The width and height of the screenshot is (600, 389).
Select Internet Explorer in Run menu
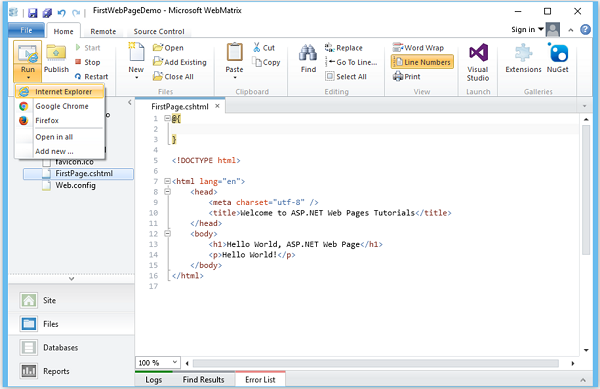click(60, 91)
